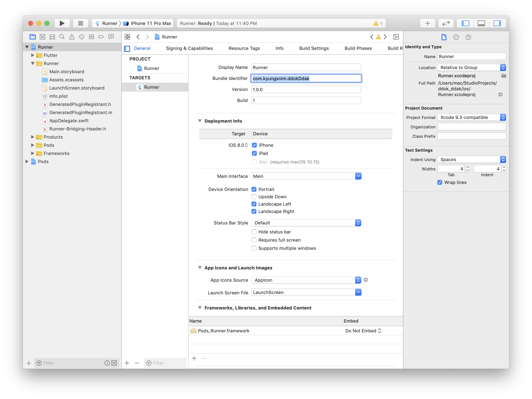Open the History inspector clock icon
The width and height of the screenshot is (532, 399).
coord(456,37)
